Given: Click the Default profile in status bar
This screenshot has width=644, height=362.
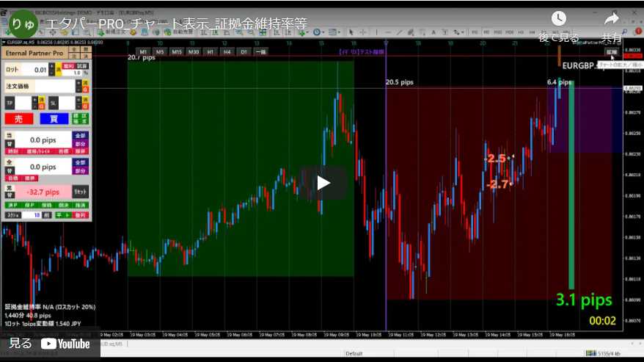Looking at the screenshot, I should click(x=354, y=353).
